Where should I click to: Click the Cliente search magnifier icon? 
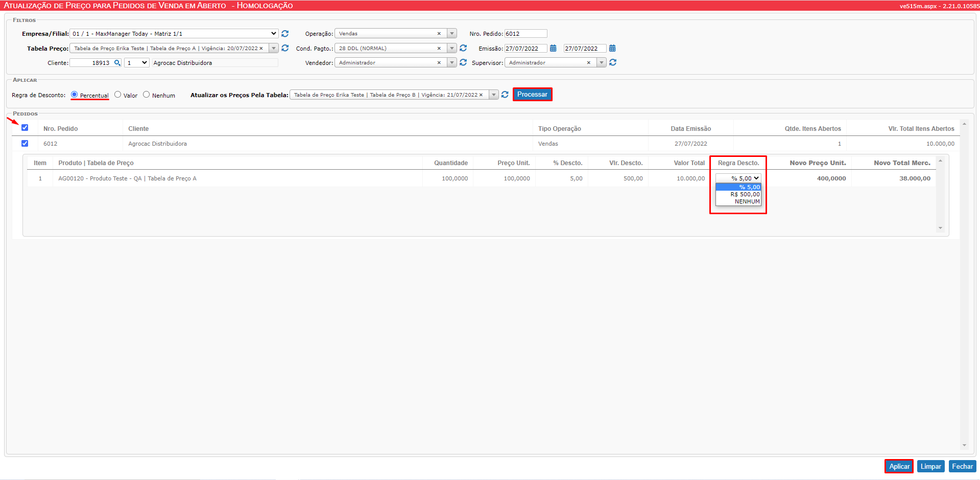point(117,63)
